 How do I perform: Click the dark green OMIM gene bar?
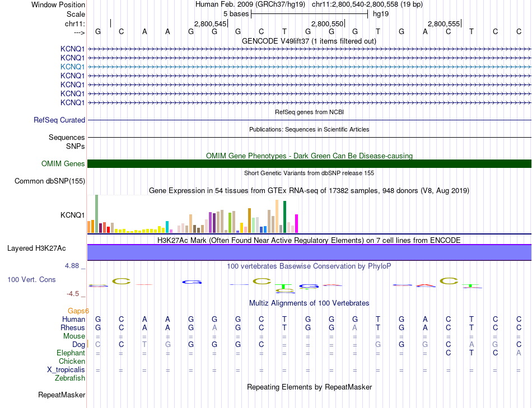coord(309,163)
